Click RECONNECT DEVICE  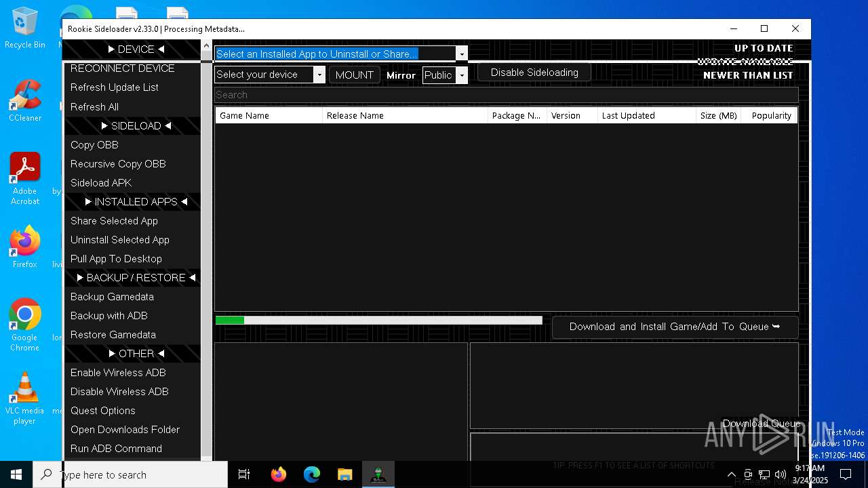pyautogui.click(x=132, y=68)
